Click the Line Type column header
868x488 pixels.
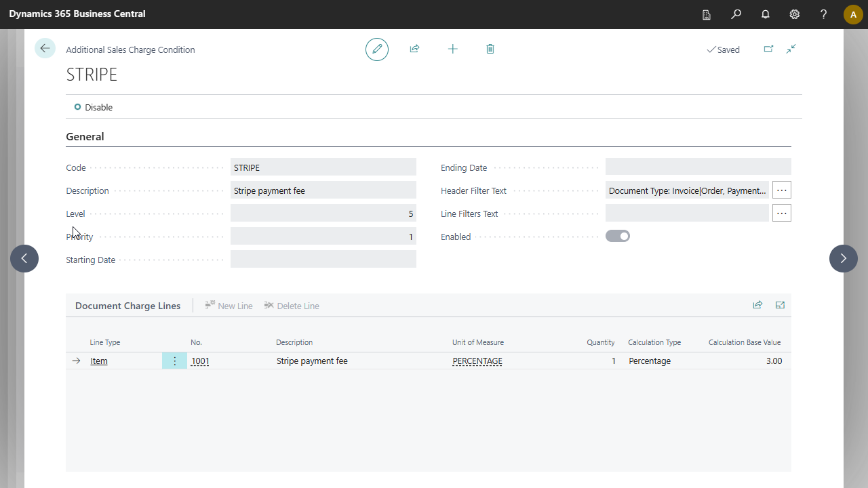point(105,342)
